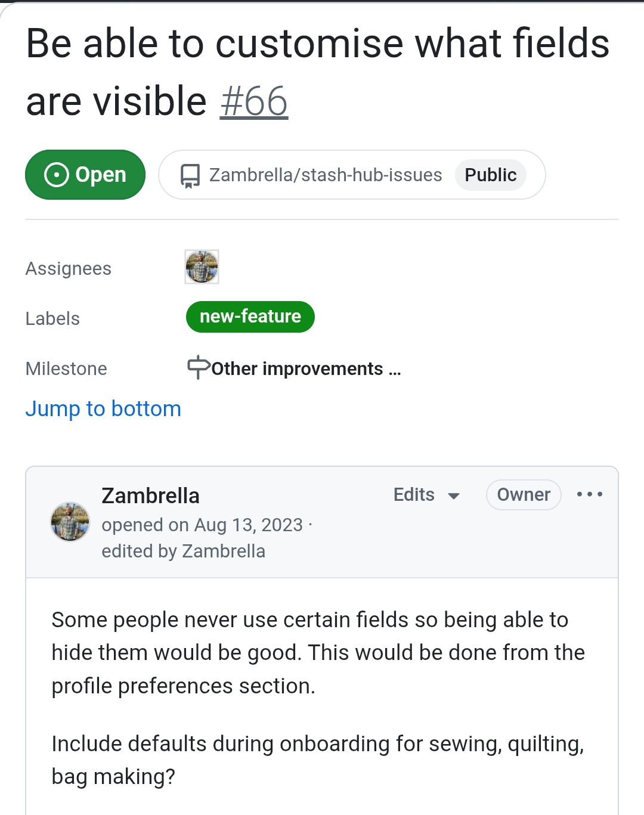Click the issue number #66 link

pyautogui.click(x=254, y=101)
